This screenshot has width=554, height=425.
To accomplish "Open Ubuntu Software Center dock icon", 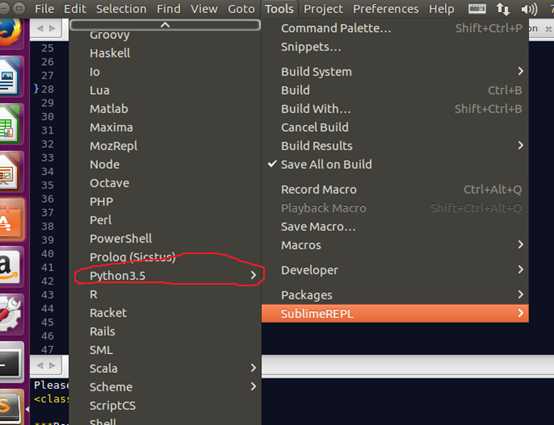I will point(11,219).
